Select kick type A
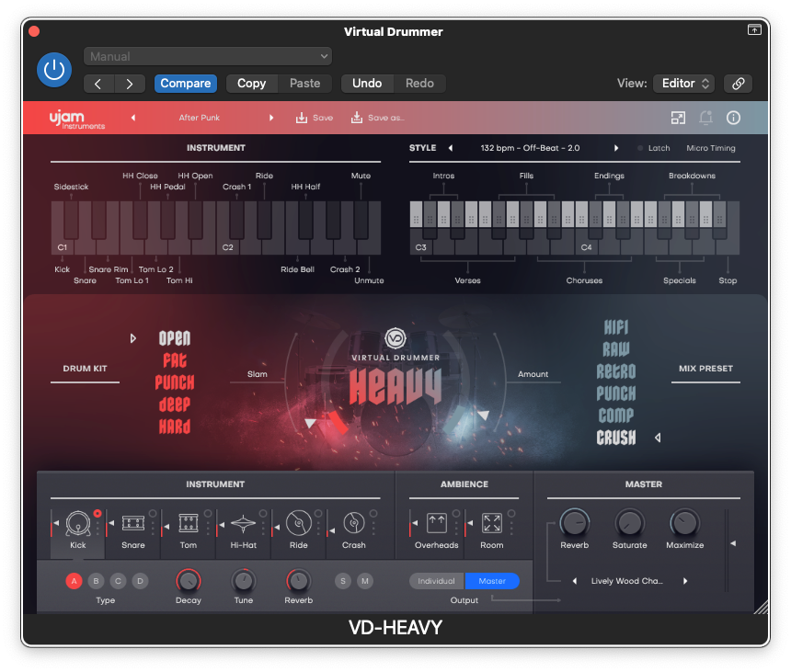The height and width of the screenshot is (672, 791). point(75,581)
